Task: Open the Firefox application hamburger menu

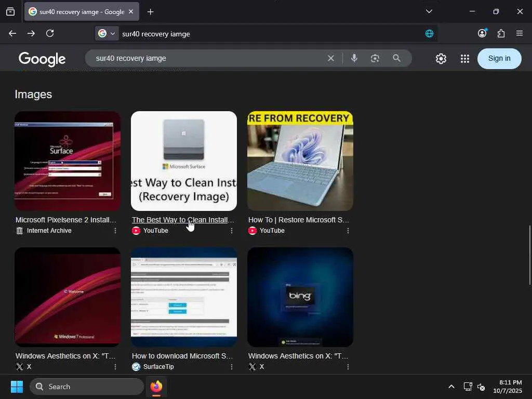Action: pos(520,33)
